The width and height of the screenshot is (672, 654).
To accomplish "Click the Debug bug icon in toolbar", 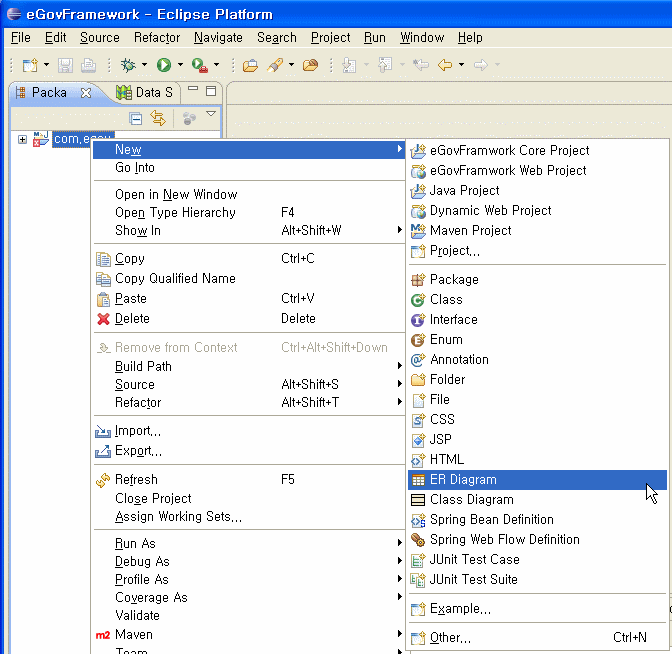I will click(x=128, y=65).
